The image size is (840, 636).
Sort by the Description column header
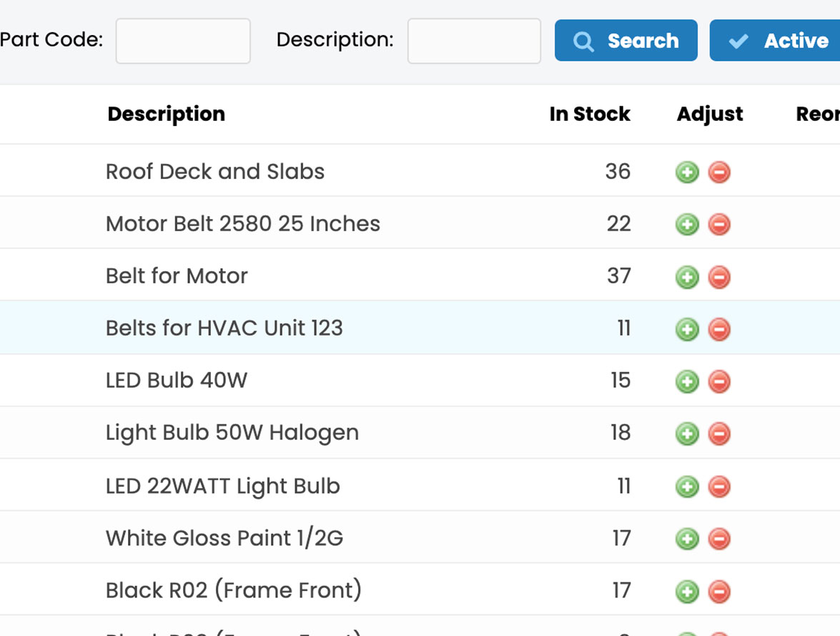(166, 114)
